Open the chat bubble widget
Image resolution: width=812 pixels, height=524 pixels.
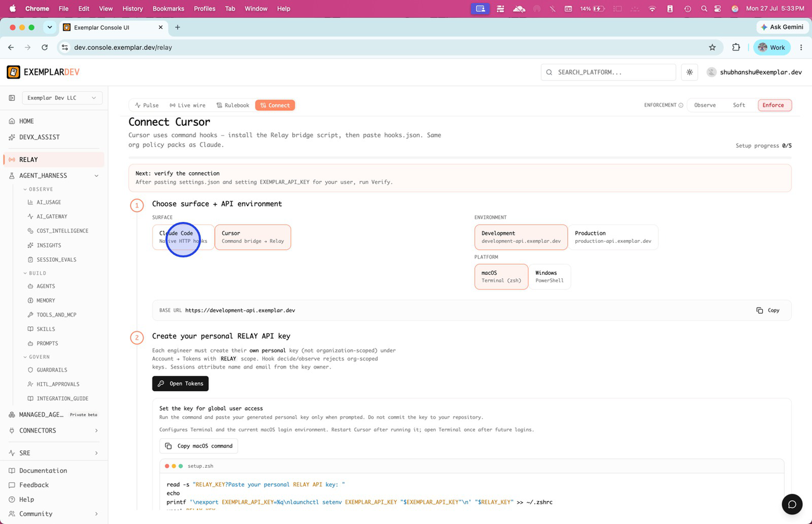coord(792,504)
